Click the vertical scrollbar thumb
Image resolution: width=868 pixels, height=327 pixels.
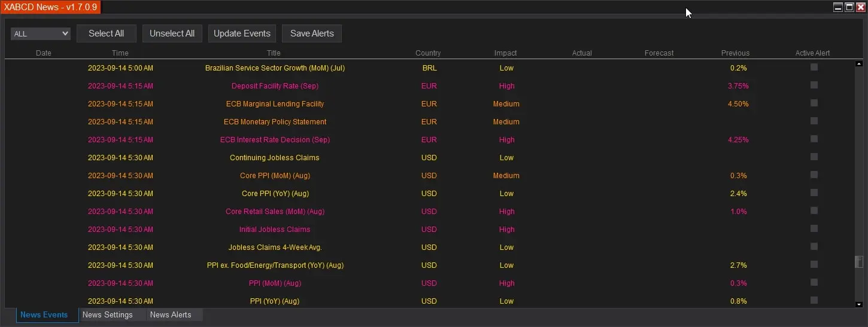click(860, 262)
